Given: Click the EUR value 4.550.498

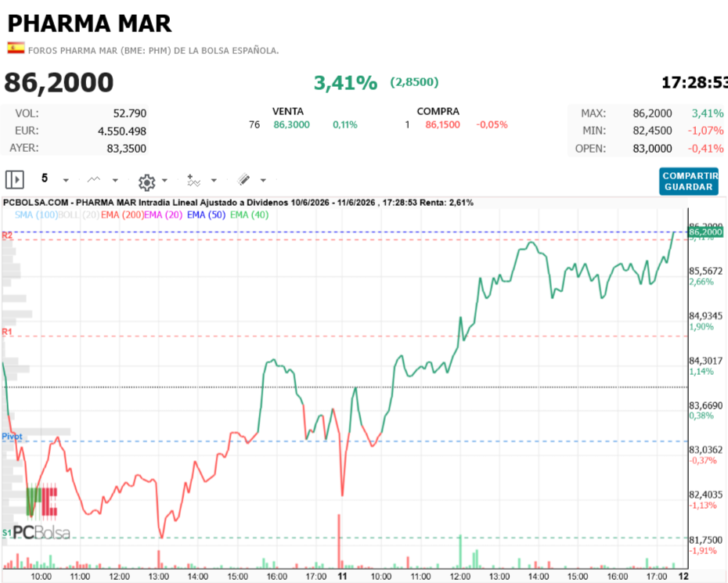Looking at the screenshot, I should coord(122,131).
